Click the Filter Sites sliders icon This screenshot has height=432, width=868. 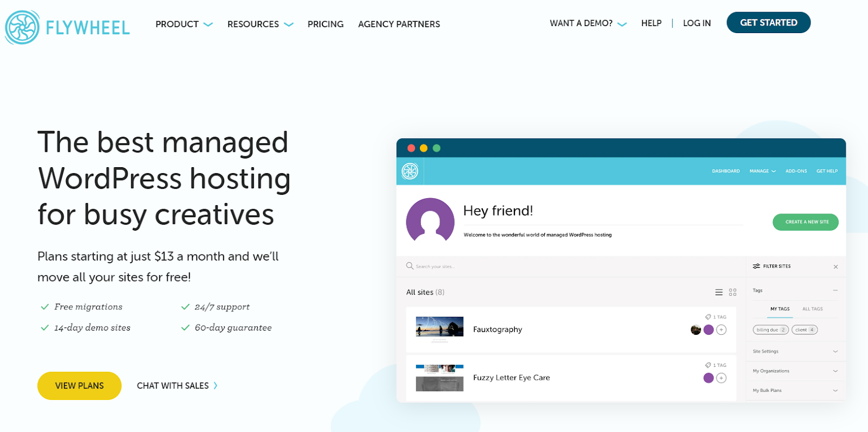coord(756,266)
